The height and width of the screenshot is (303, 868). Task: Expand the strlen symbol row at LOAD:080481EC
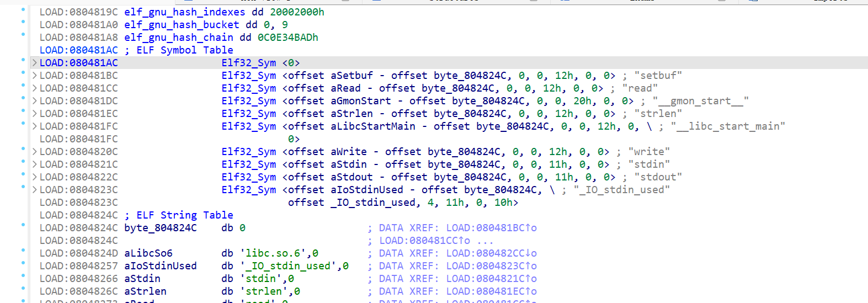tap(35, 114)
